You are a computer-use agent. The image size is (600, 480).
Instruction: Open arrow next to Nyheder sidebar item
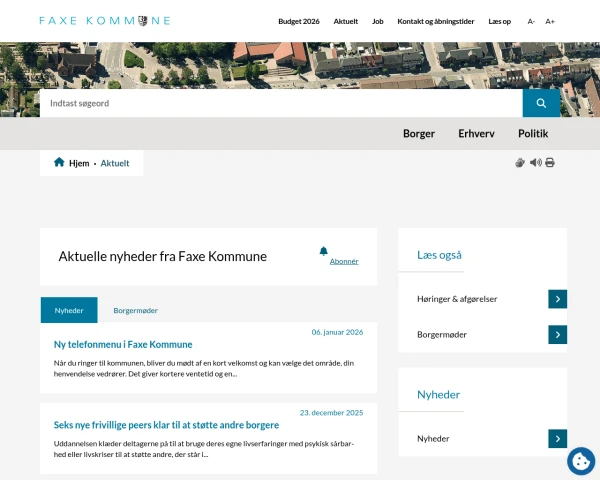557,439
